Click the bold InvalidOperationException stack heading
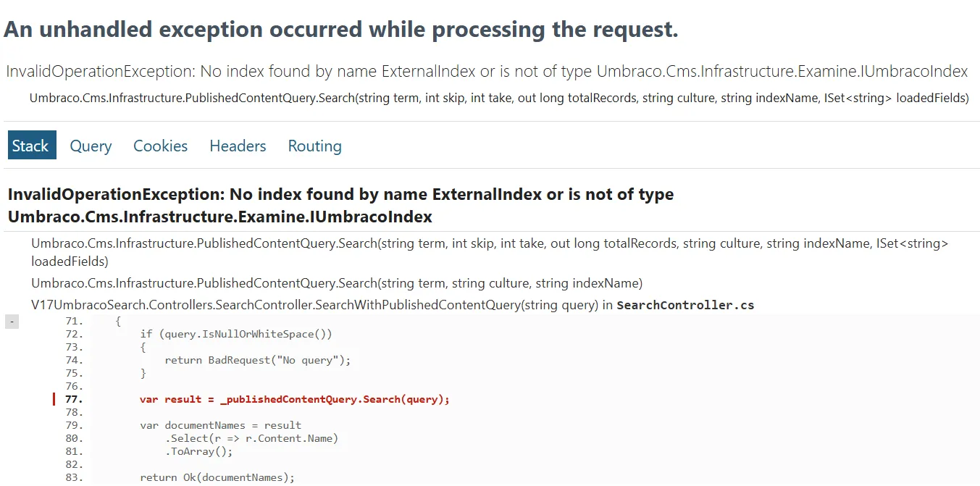Screen dimensions: 980x486 (x=340, y=206)
